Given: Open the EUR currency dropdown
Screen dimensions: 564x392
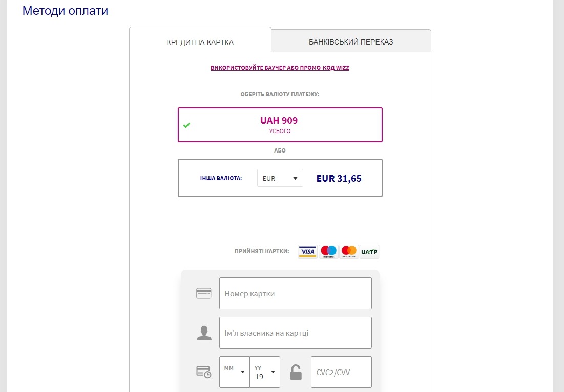Looking at the screenshot, I should 280,178.
